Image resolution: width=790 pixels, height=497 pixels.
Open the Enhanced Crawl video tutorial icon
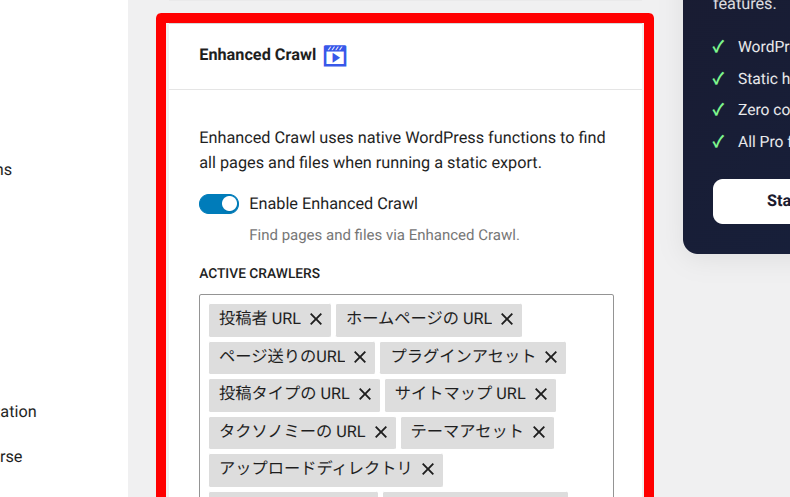point(335,55)
